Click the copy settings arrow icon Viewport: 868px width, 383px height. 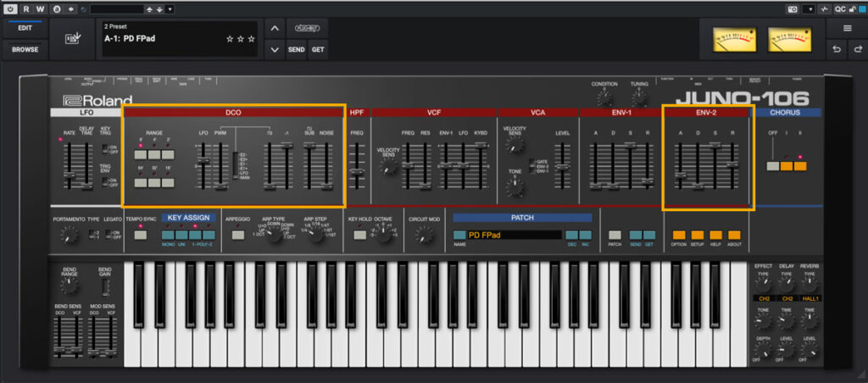pos(71,8)
